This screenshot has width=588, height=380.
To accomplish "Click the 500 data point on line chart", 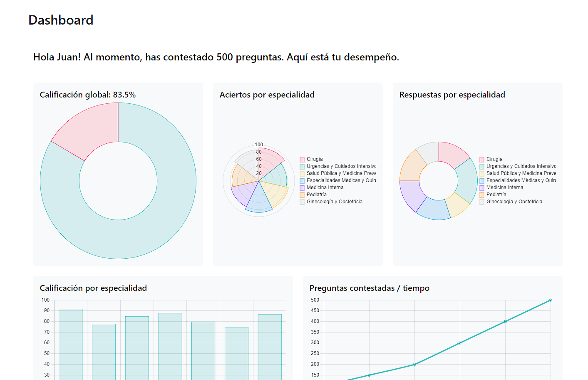I will point(551,300).
